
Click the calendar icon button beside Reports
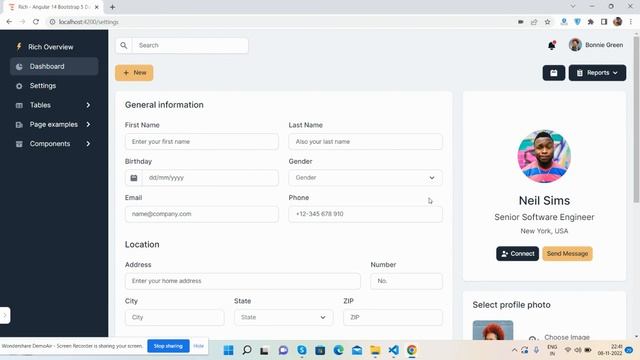coord(554,73)
